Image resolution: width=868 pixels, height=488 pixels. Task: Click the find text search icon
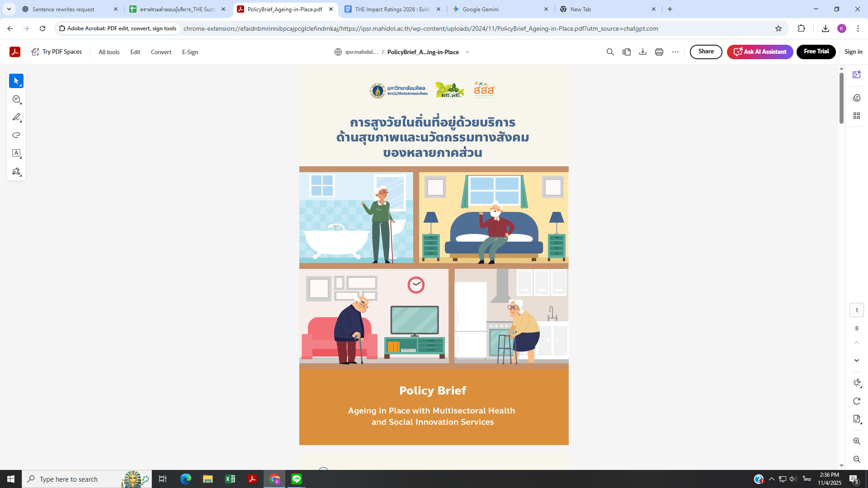(610, 52)
